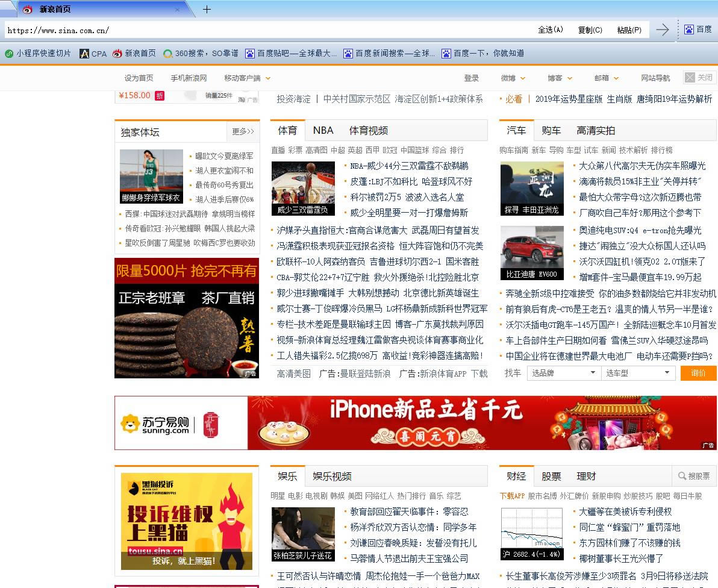This screenshot has height=588, width=718.
Task: Click the 搜股票 magnifier icon
Action: click(x=682, y=477)
